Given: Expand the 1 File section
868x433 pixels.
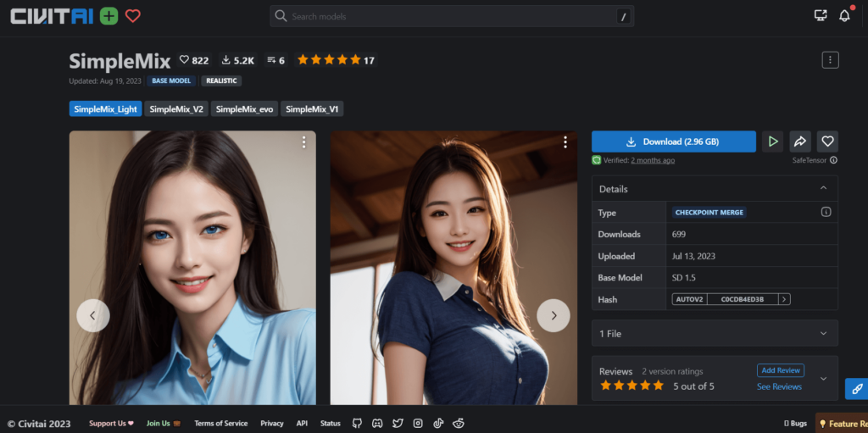Looking at the screenshot, I should pos(823,334).
